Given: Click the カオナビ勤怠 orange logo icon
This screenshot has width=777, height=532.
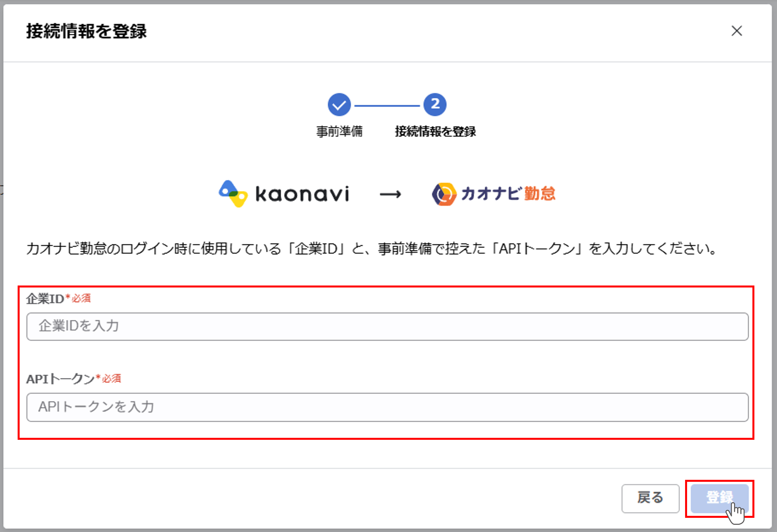Looking at the screenshot, I should (x=444, y=194).
